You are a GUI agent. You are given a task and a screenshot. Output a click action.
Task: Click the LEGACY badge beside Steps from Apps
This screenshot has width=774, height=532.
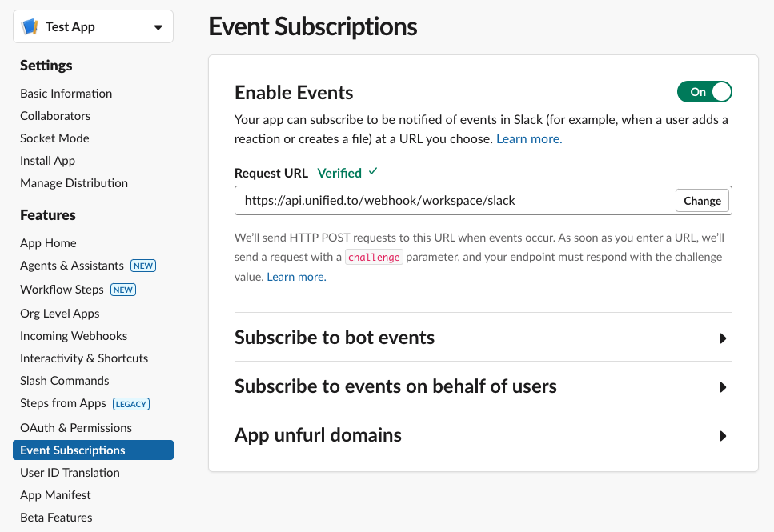pos(131,404)
